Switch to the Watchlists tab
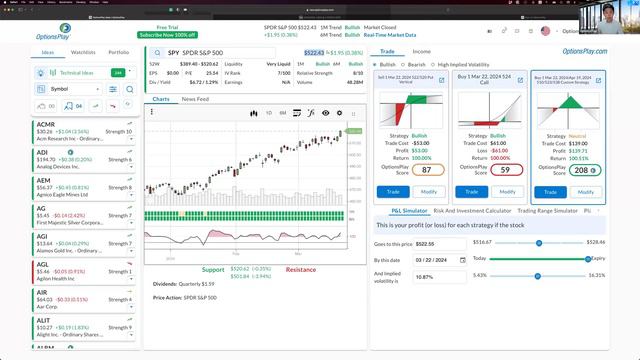 click(83, 52)
